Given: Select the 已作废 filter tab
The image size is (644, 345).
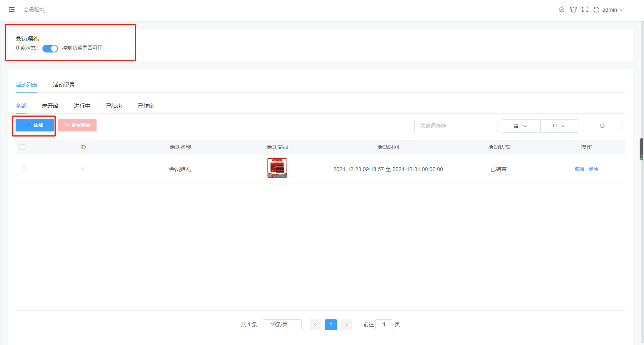Looking at the screenshot, I should tap(146, 106).
